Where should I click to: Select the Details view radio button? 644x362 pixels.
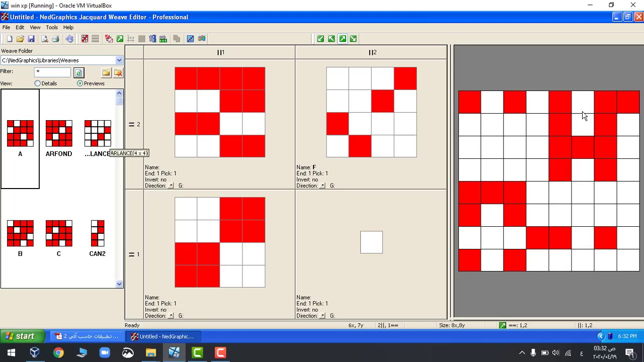coord(38,83)
